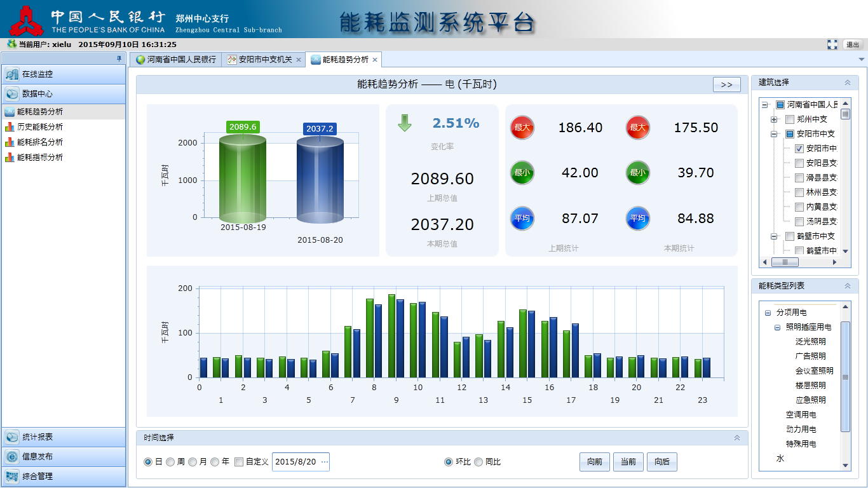Enable the 自定义 checkbox
The width and height of the screenshot is (868, 488).
(x=239, y=462)
